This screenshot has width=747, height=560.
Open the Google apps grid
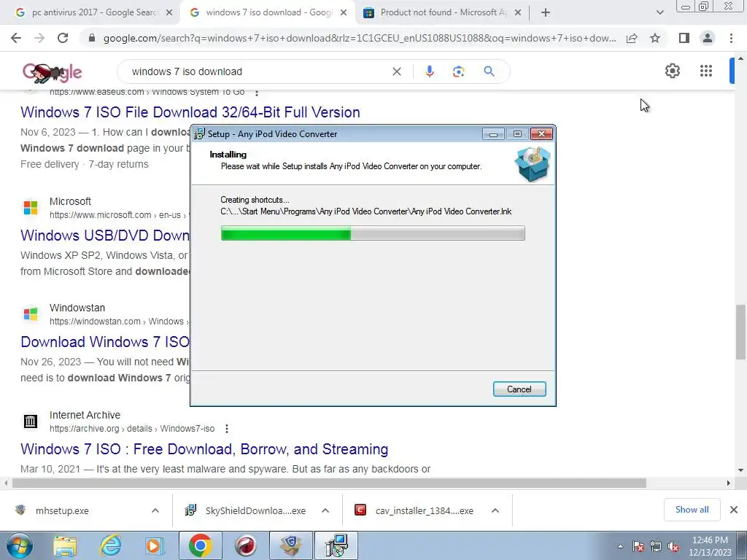coord(706,71)
